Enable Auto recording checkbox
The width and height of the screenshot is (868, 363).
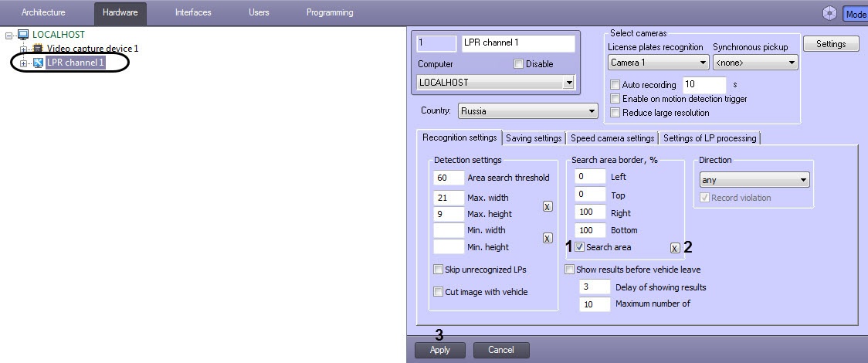pyautogui.click(x=615, y=85)
